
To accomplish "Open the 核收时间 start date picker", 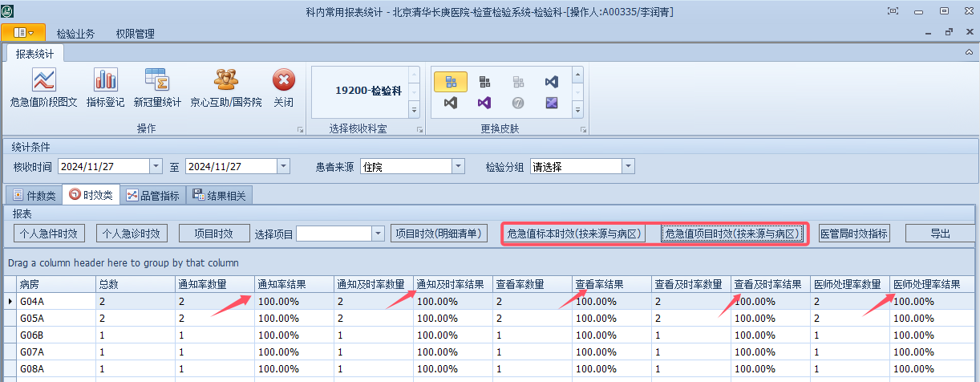I will pos(156,166).
